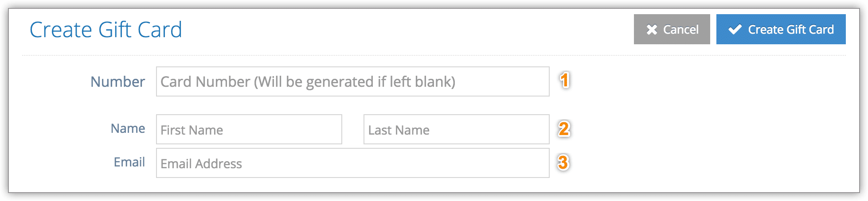Click the checkmark icon on Create button

pyautogui.click(x=735, y=29)
